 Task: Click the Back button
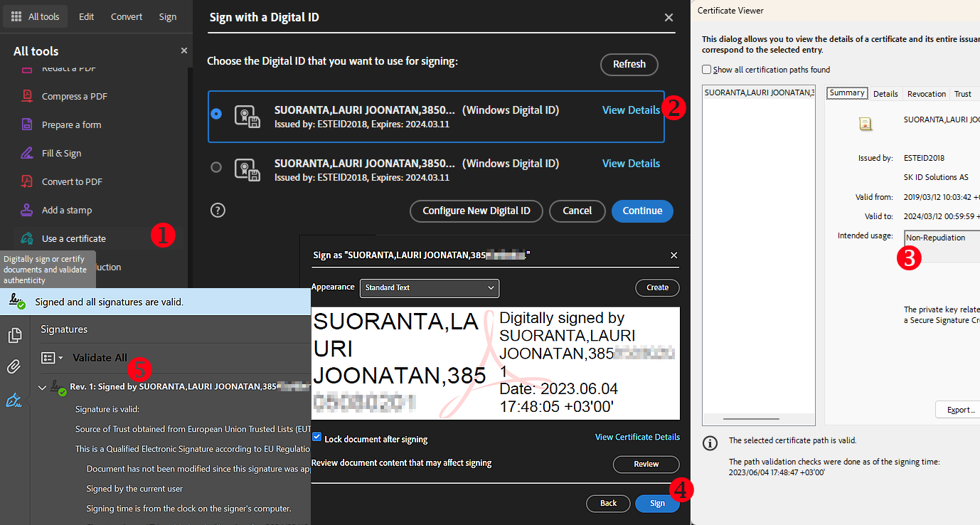click(608, 503)
